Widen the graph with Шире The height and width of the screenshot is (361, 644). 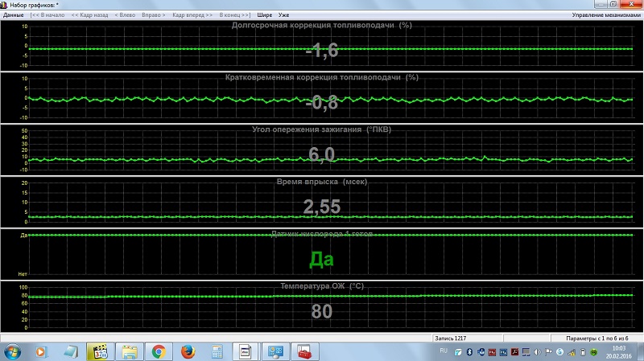(x=265, y=15)
